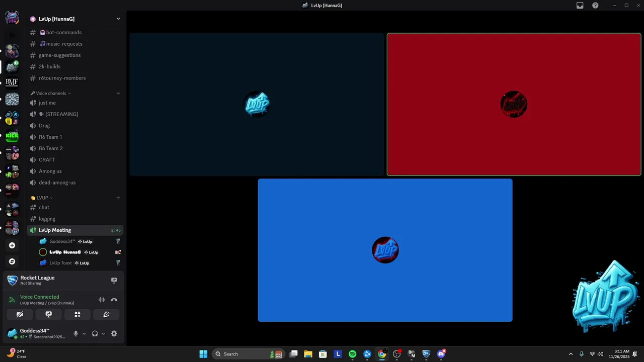Focus the dark navy participant video tile
This screenshot has width=644, height=362.
(257, 105)
